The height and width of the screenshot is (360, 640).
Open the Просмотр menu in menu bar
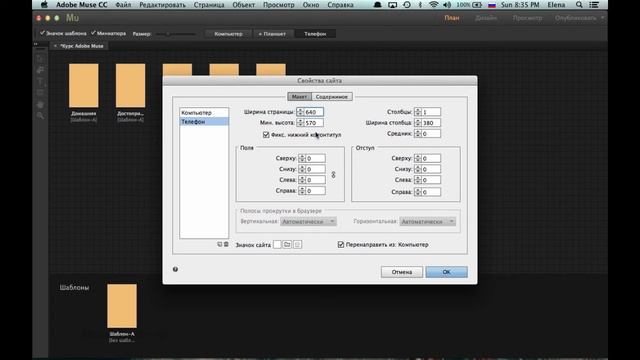click(279, 5)
